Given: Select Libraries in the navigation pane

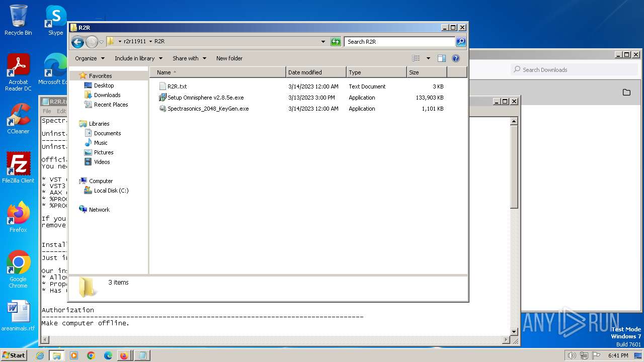Looking at the screenshot, I should [99, 124].
